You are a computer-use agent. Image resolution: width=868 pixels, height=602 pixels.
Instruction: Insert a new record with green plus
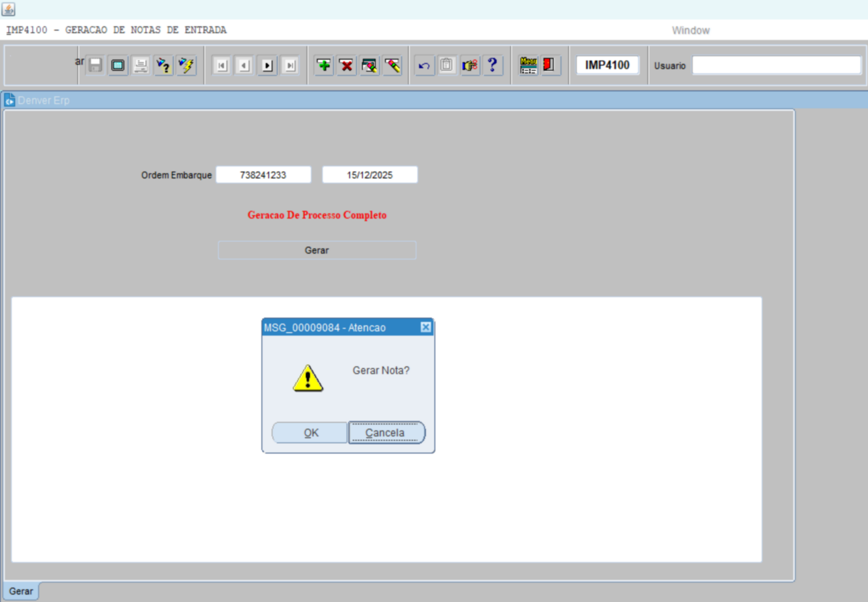(324, 65)
